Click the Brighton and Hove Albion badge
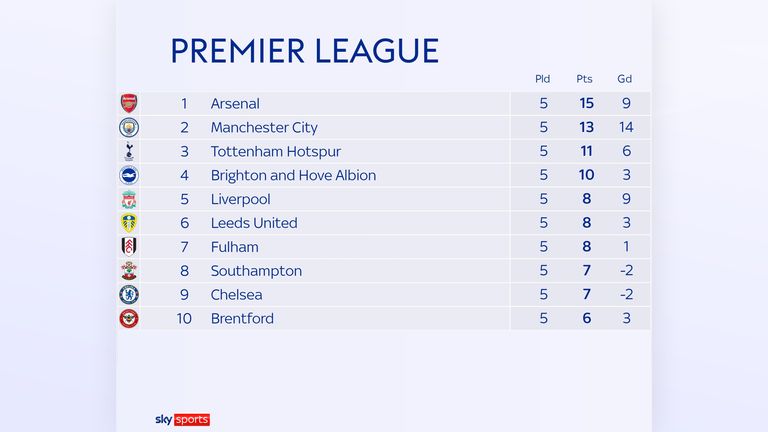768x432 pixels. pos(129,175)
